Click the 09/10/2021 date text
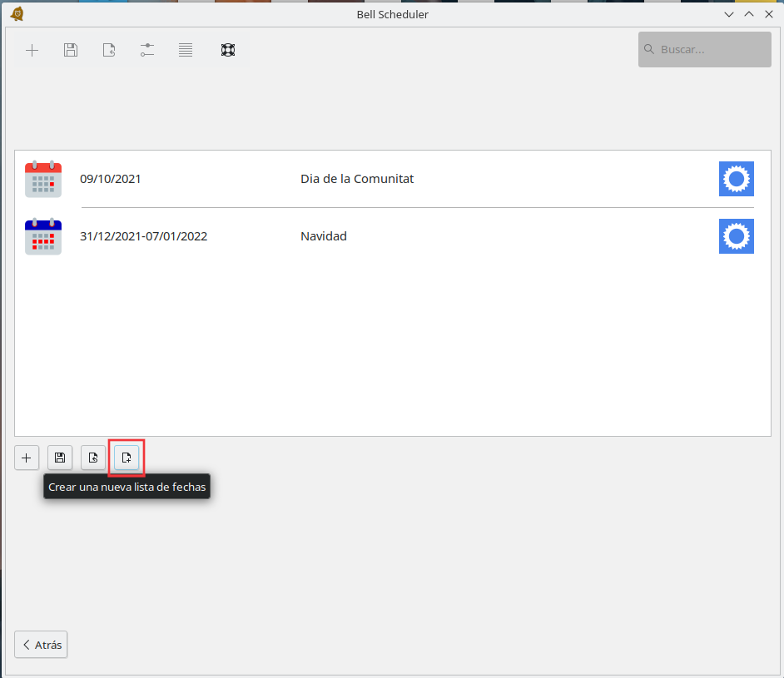This screenshot has width=784, height=678. tap(110, 179)
